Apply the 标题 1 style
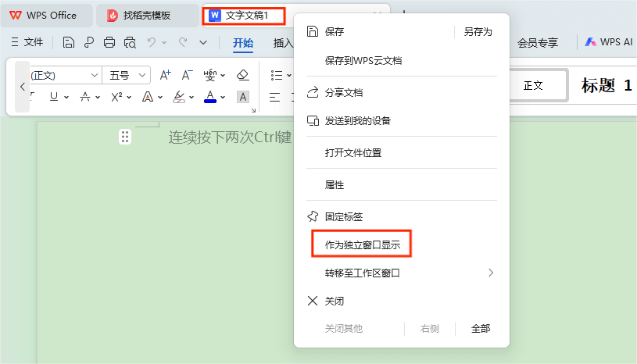This screenshot has height=364, width=637. 606,85
